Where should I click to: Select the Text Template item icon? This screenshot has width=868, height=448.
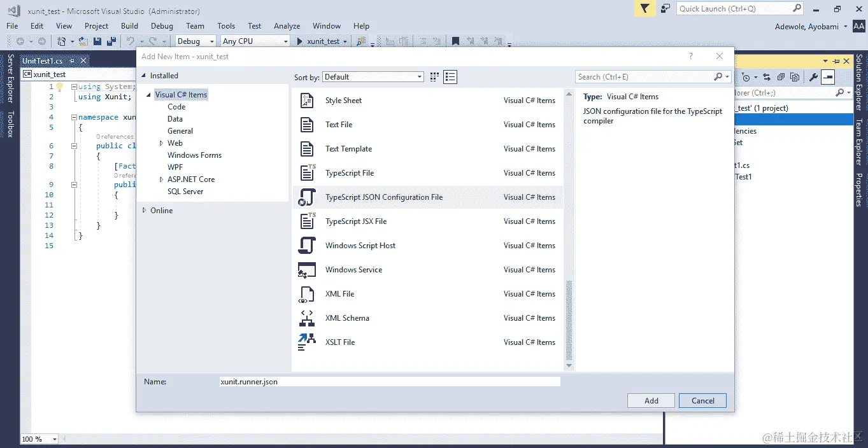(307, 149)
